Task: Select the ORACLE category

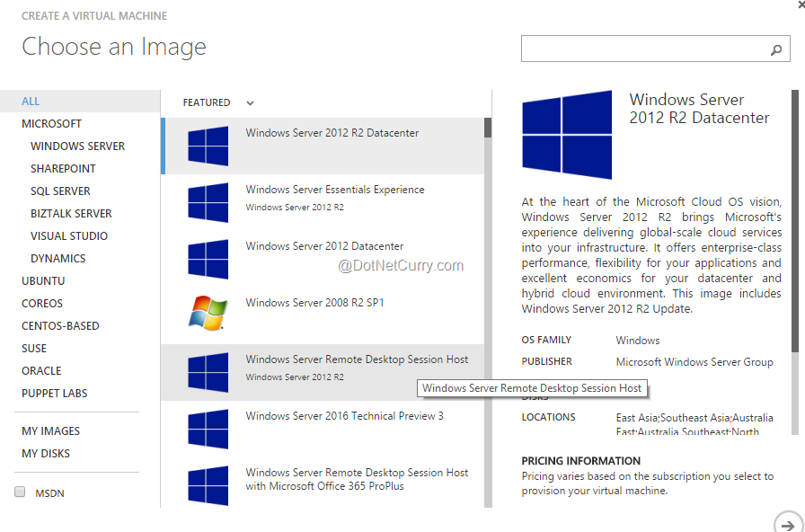Action: (x=41, y=371)
